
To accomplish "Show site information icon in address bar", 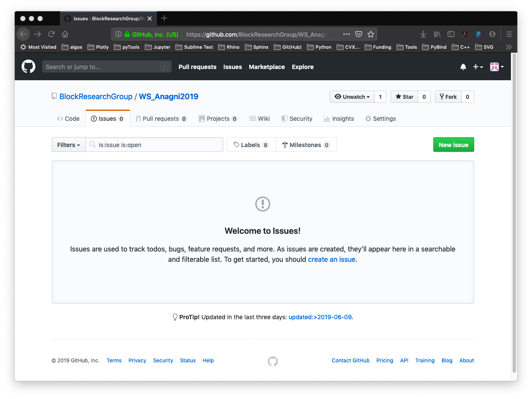I will (119, 34).
